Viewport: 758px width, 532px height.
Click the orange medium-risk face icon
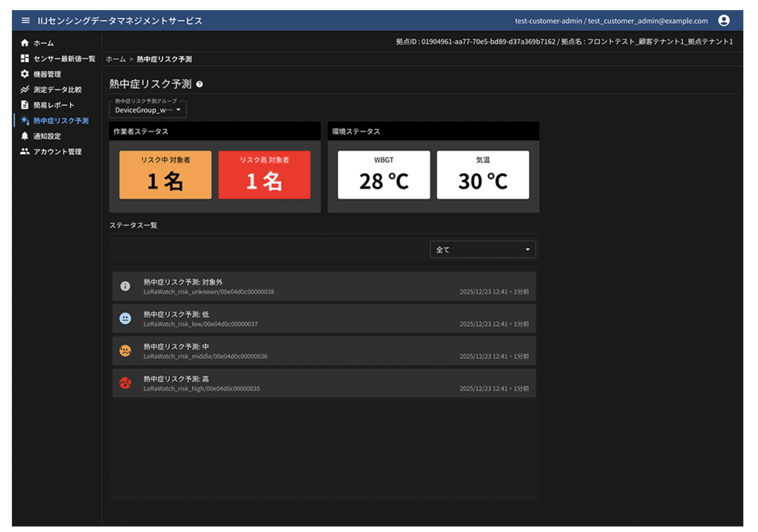click(x=125, y=351)
